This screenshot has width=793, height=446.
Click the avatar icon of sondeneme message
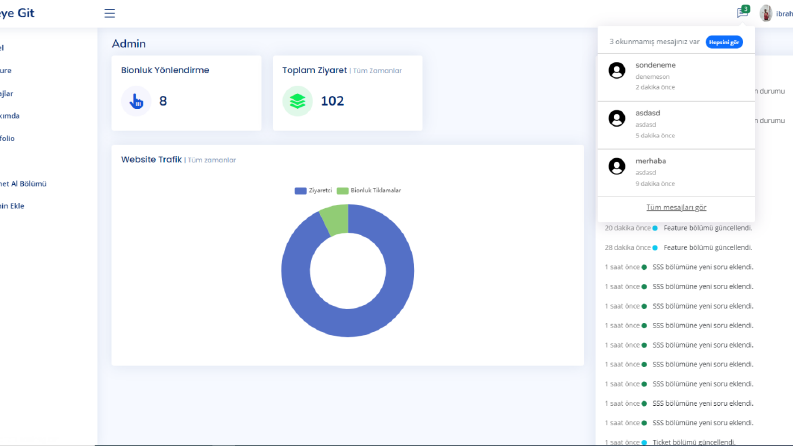(616, 70)
